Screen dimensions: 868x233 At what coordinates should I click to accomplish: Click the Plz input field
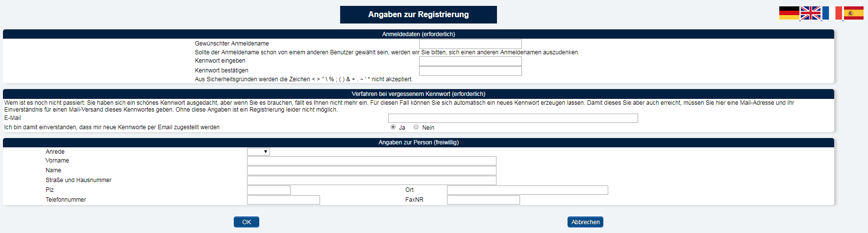coord(269,190)
